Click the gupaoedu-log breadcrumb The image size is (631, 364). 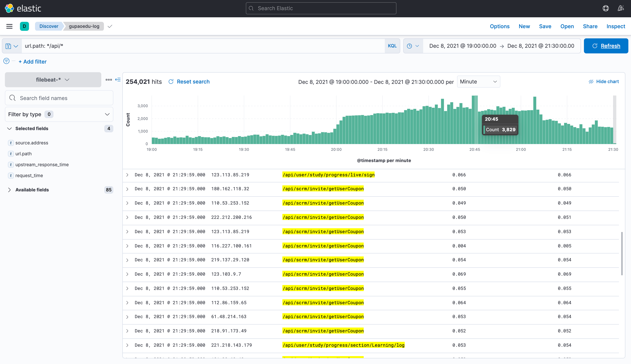[x=84, y=26]
